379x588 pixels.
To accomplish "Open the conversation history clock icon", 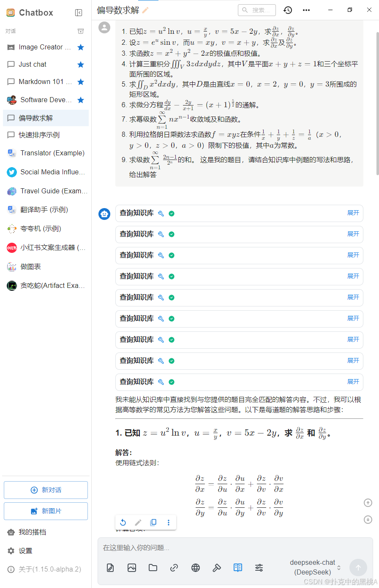I will coord(288,10).
